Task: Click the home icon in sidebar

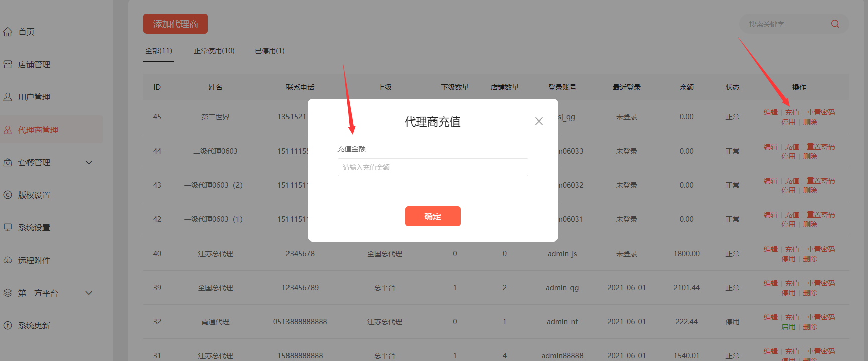Action: tap(8, 32)
